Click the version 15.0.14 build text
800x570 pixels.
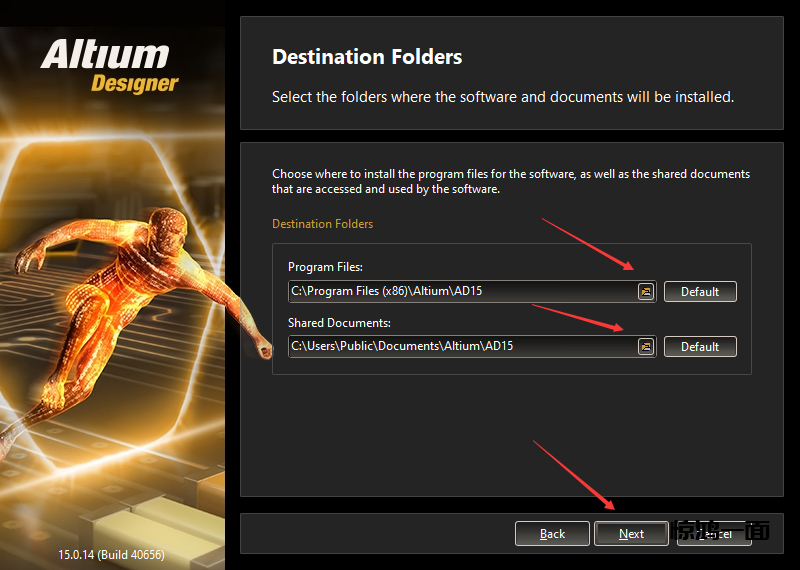coord(111,554)
